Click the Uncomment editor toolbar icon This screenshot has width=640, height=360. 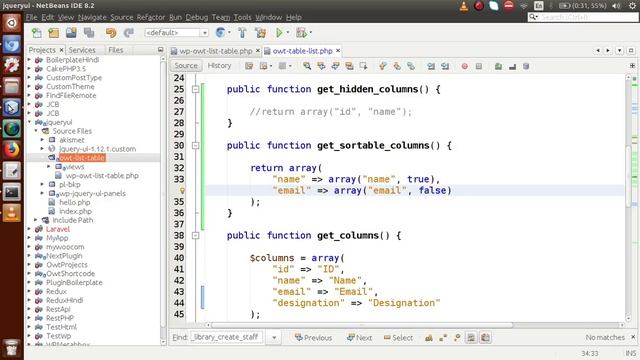512,66
